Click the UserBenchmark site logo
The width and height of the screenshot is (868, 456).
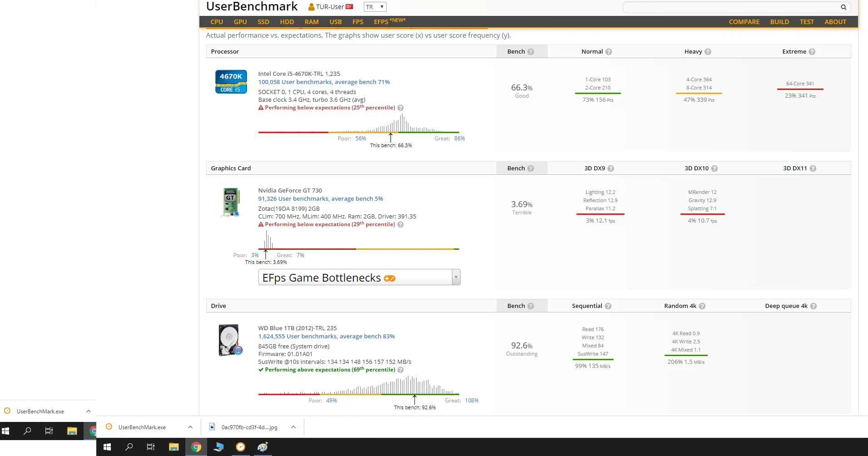coord(252,7)
